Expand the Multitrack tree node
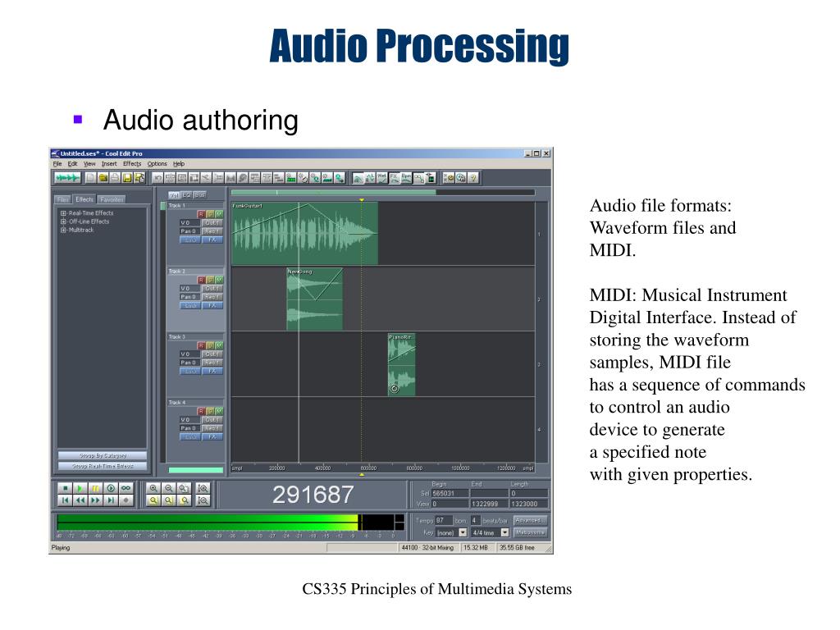This screenshot has width=840, height=630. pos(63,231)
